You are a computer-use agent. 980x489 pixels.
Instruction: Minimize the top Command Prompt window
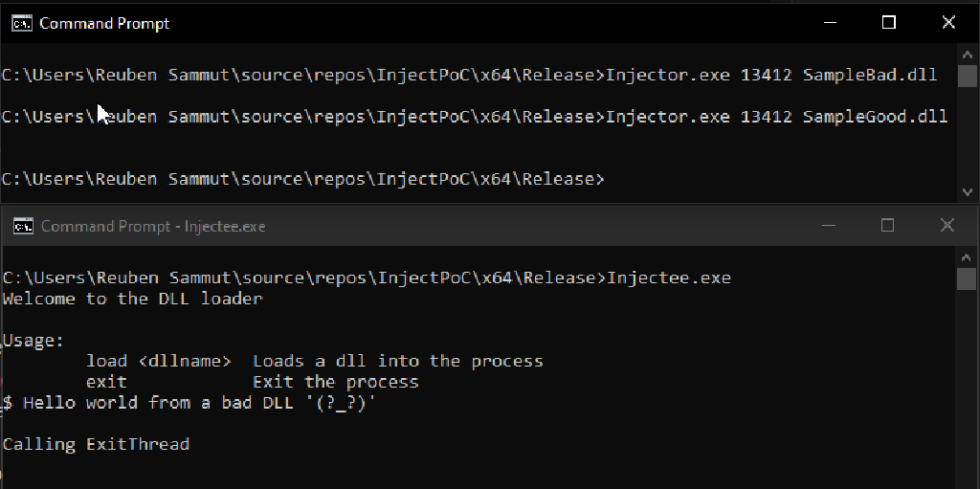(829, 23)
